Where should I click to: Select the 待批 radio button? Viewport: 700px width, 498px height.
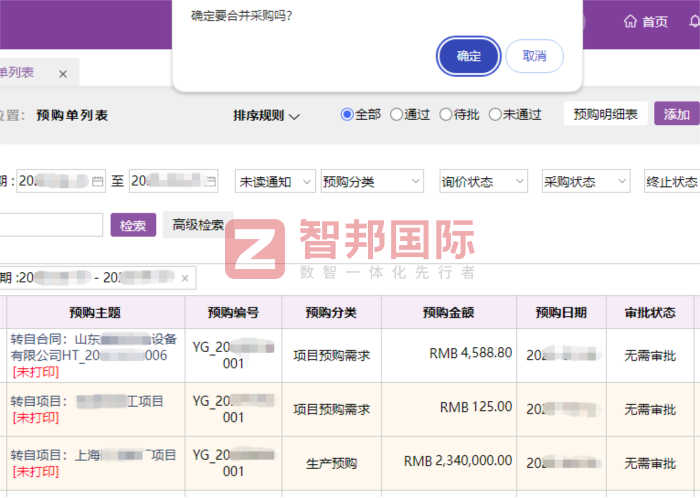(446, 115)
